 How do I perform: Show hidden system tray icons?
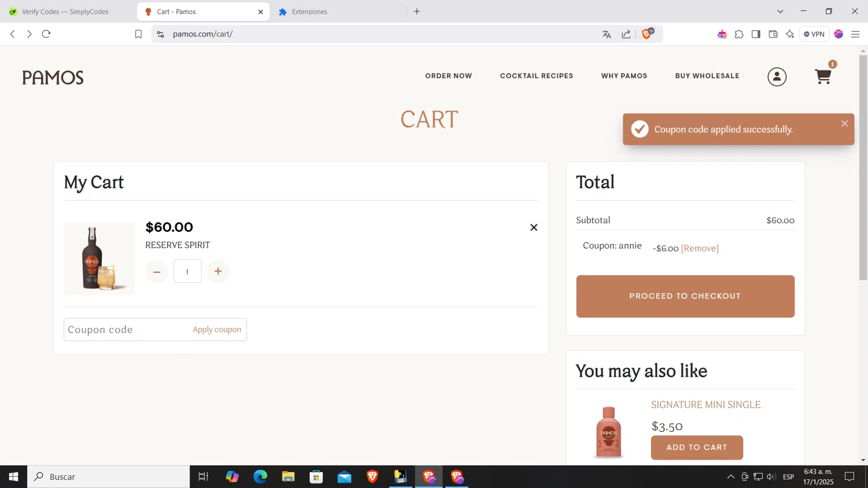(x=731, y=476)
